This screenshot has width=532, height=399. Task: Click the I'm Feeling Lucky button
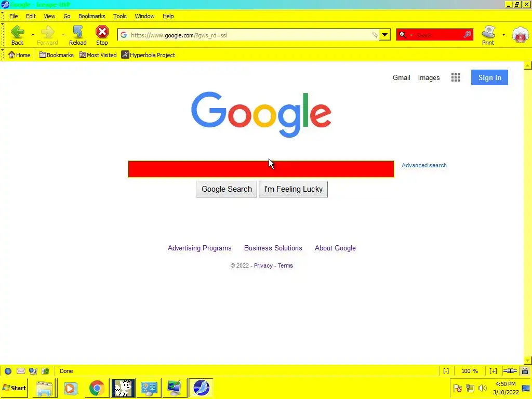point(294,189)
